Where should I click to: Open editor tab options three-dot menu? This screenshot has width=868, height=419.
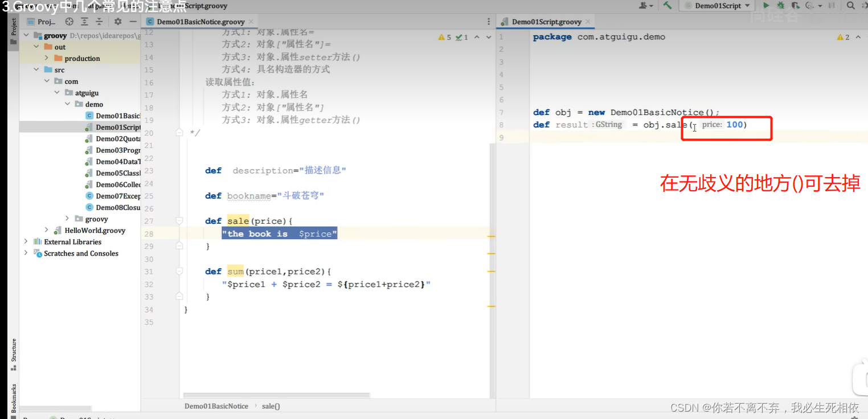(488, 22)
